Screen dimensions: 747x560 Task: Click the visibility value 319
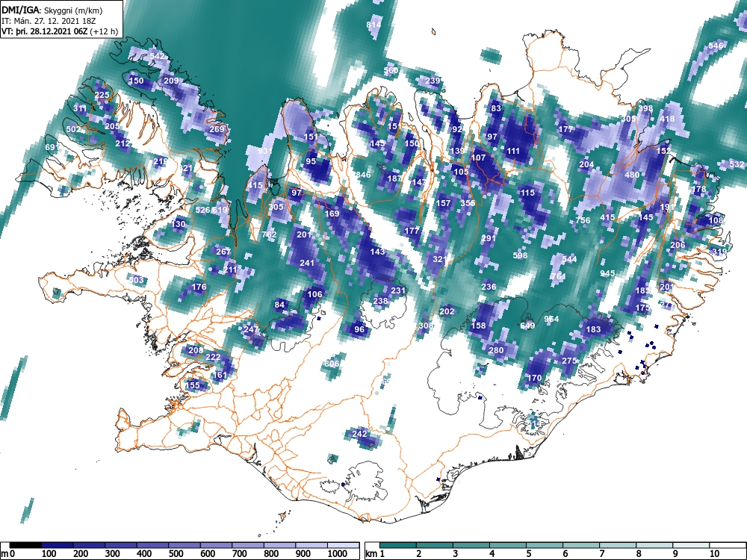point(719,252)
